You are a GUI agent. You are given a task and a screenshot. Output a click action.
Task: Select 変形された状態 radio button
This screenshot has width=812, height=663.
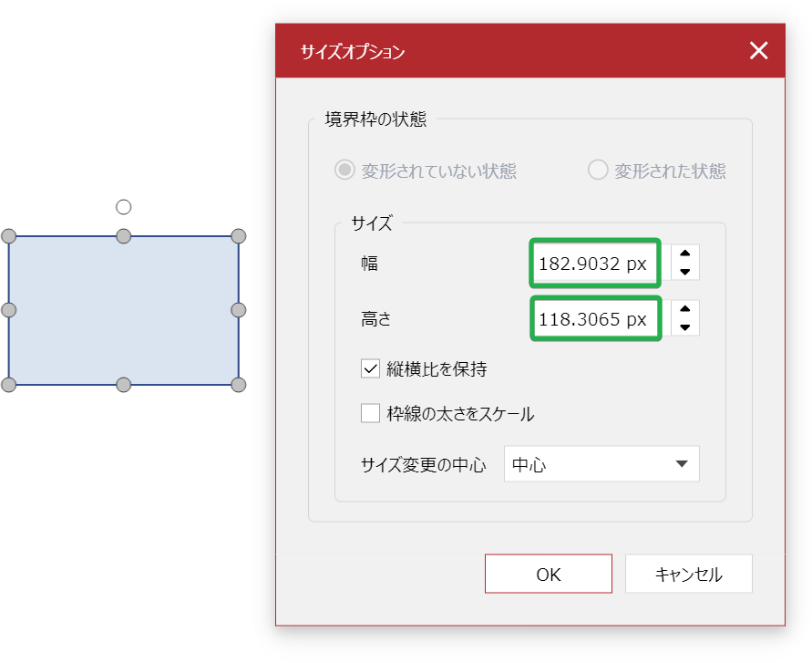[x=598, y=170]
